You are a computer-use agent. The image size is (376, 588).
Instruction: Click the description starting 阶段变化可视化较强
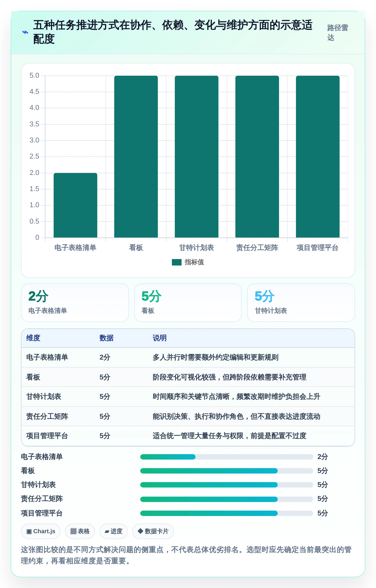point(230,377)
